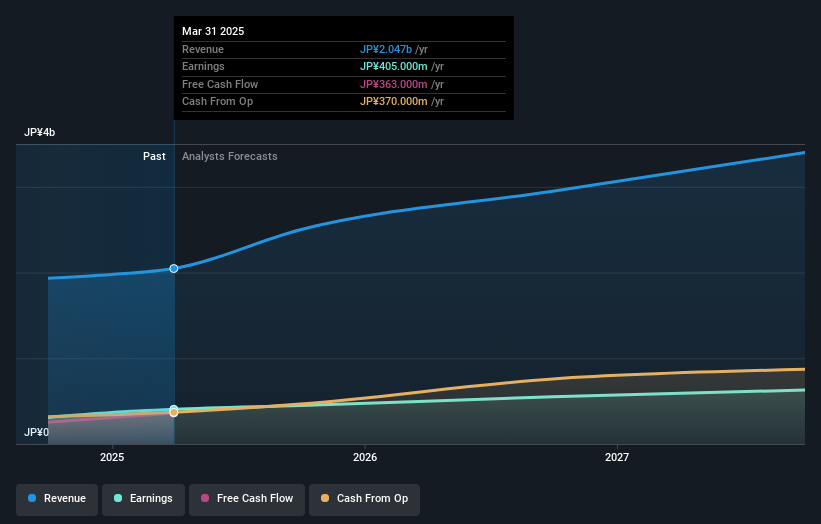Click the Analysts Forecasts label

click(229, 157)
